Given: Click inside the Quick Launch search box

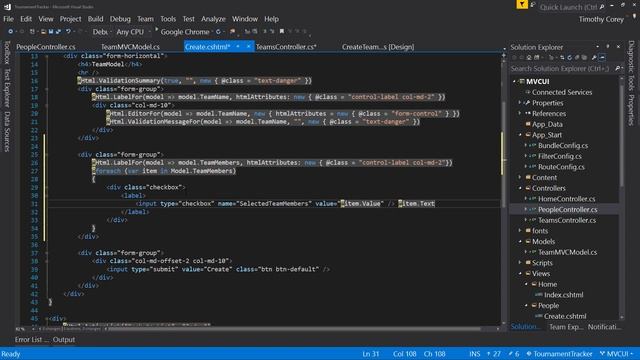Looking at the screenshot, I should (571, 7).
